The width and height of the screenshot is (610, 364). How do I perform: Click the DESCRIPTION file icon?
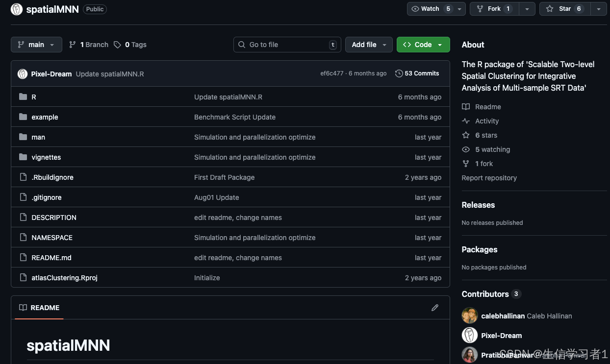coord(23,217)
